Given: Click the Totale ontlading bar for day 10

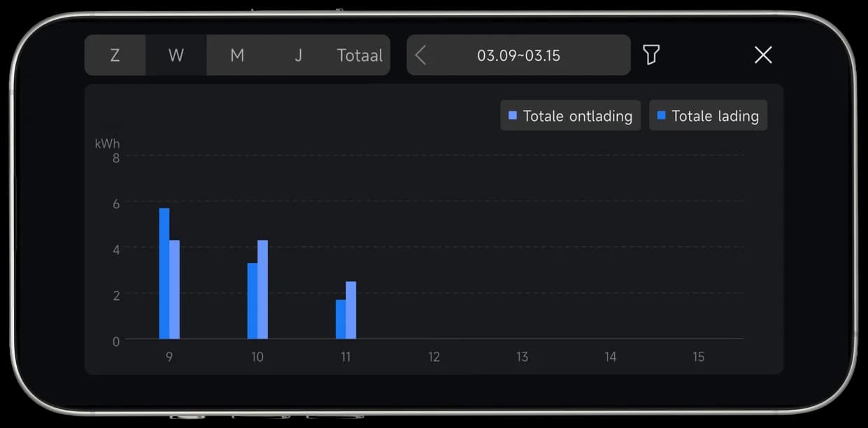Looking at the screenshot, I should tap(263, 290).
